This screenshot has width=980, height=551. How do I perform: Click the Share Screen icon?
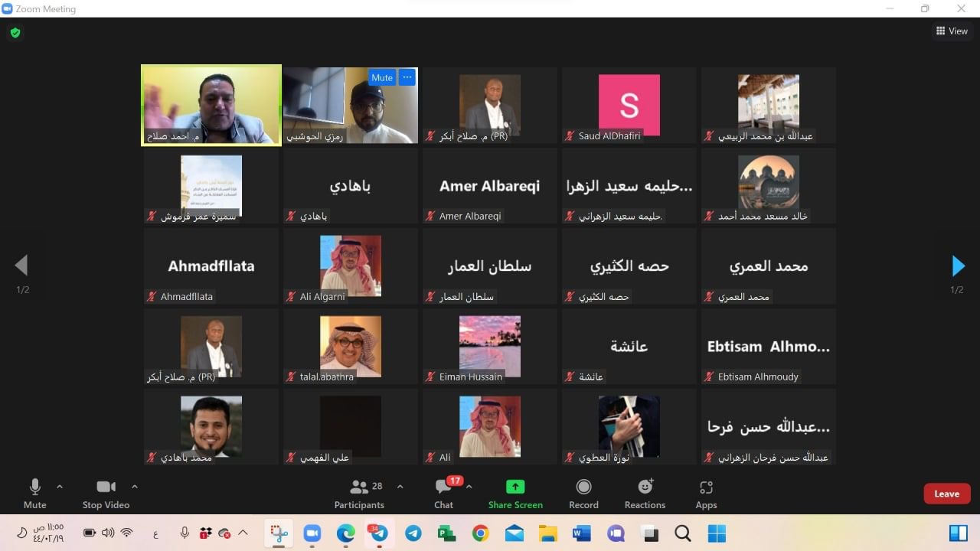pos(515,494)
